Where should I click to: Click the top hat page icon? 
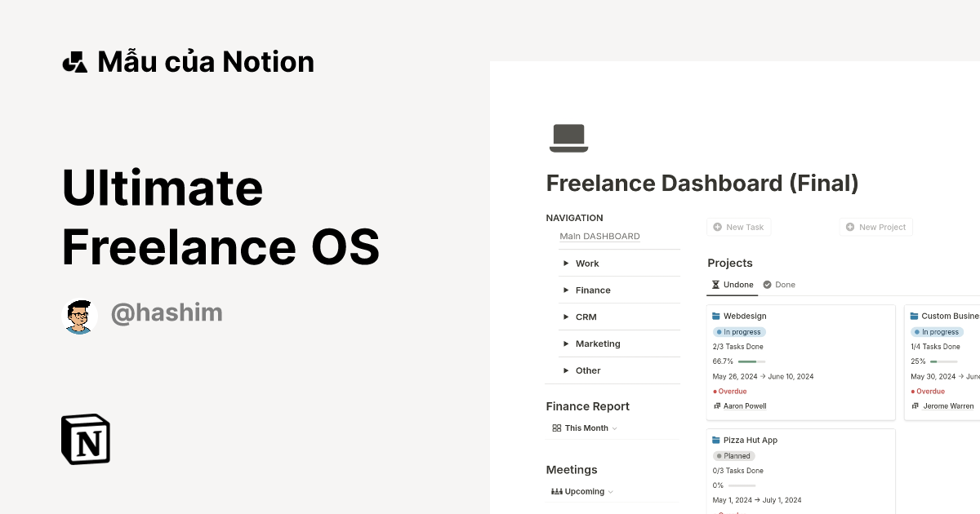568,137
